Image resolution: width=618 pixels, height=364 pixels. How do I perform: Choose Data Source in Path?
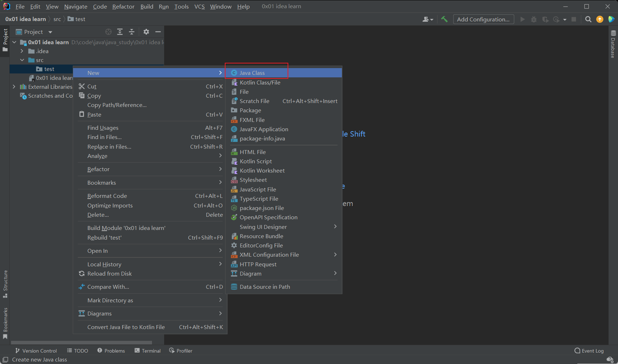pos(284,287)
